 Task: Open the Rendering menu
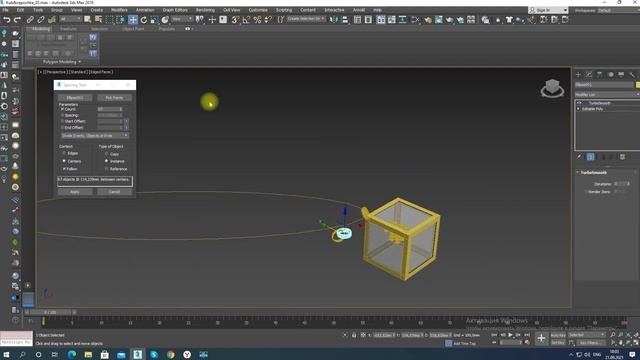205,10
